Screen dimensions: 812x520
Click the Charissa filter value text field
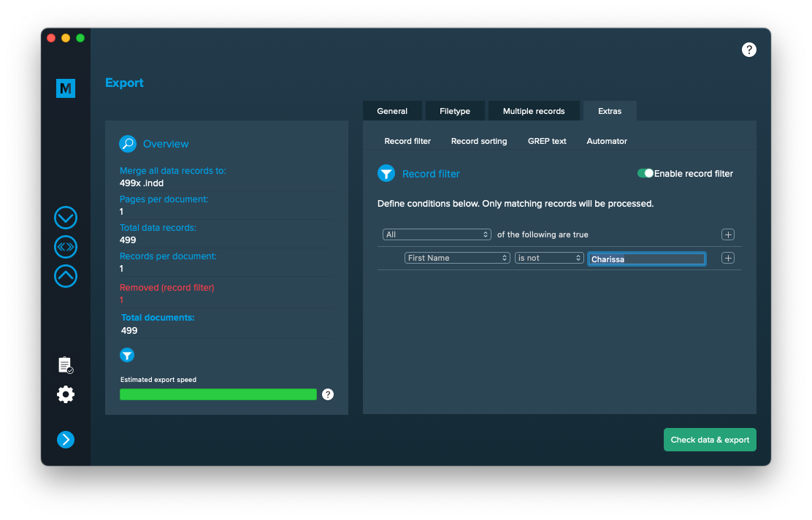646,259
